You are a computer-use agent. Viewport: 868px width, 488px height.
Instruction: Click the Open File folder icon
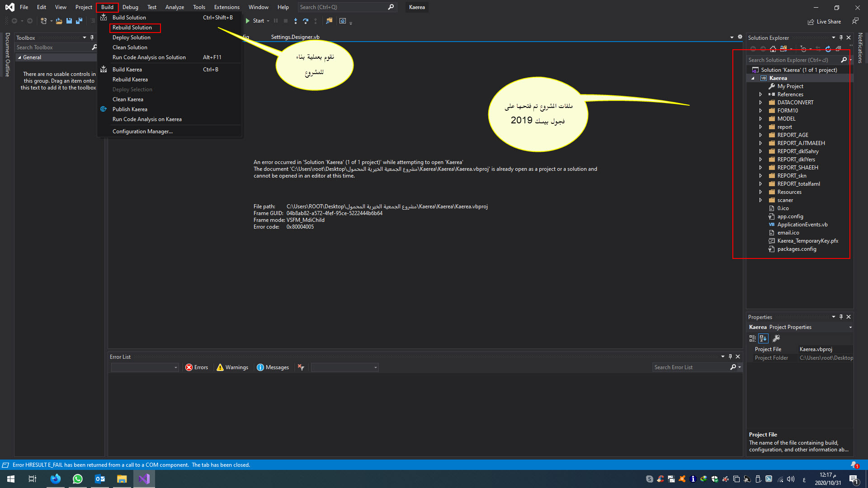[59, 21]
